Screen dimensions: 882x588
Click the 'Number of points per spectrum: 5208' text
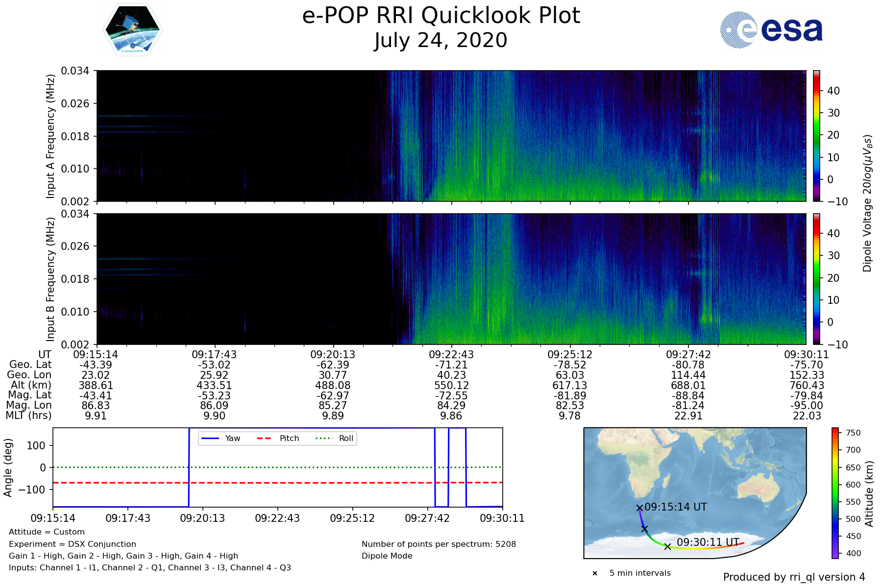point(439,544)
